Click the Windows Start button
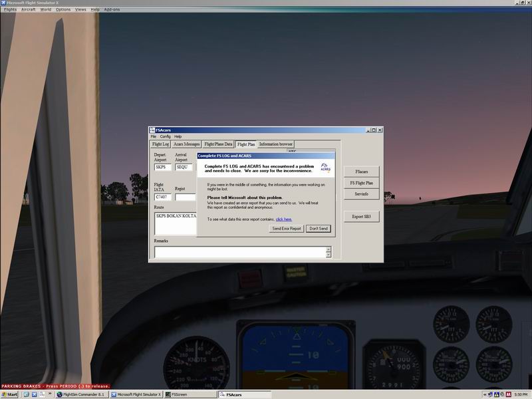532x399 pixels. 9,394
